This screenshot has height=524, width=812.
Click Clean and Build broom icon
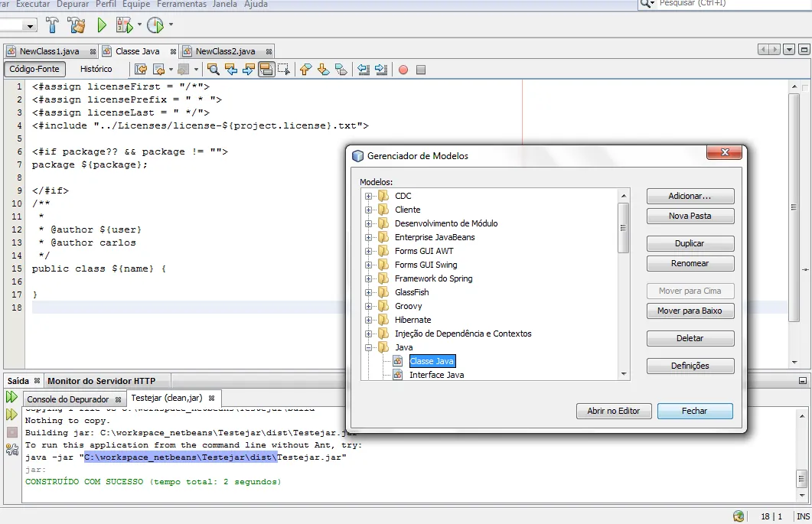(x=77, y=25)
